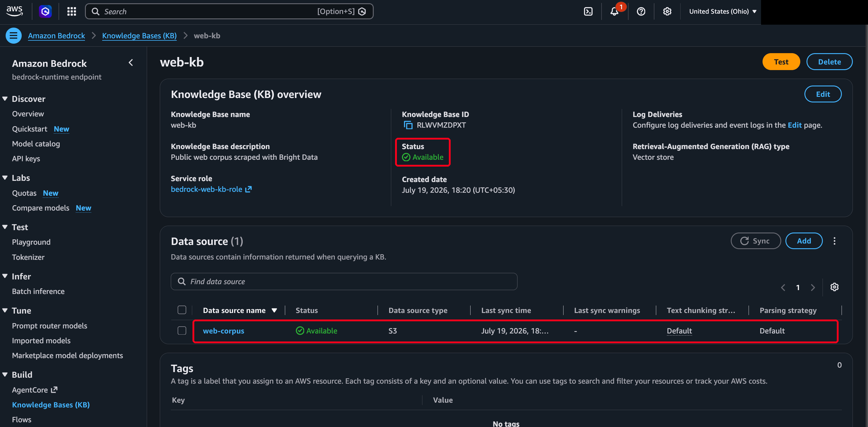Open the Amazon Bedrock service shortcut icon
The width and height of the screenshot is (868, 427).
click(x=45, y=12)
